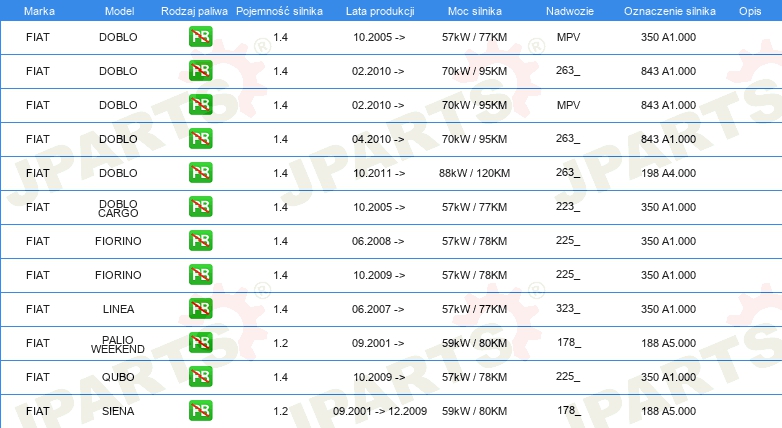Click the 06.2007 -> production date

[x=378, y=309]
